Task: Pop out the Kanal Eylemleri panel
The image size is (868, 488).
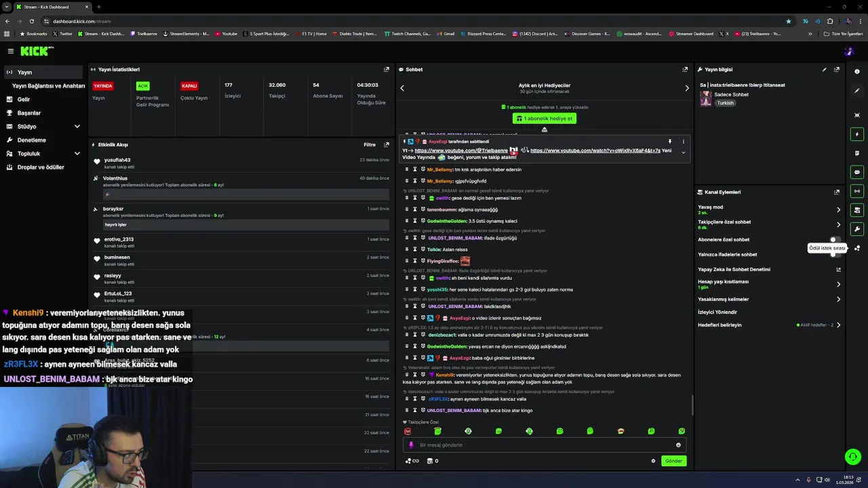Action: 837,192
